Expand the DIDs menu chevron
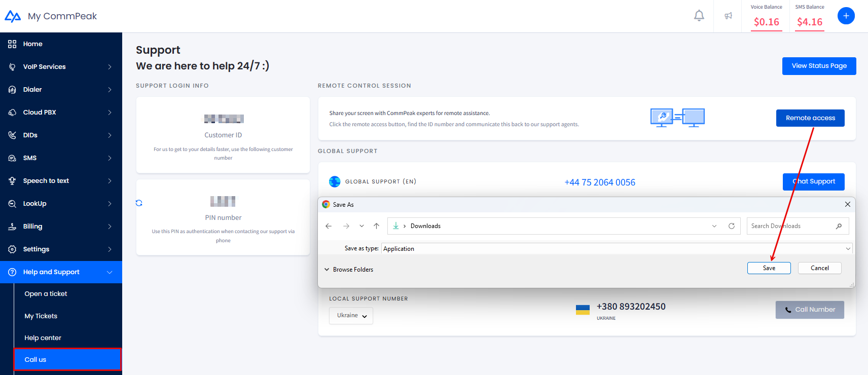Image resolution: width=868 pixels, height=375 pixels. (x=110, y=135)
